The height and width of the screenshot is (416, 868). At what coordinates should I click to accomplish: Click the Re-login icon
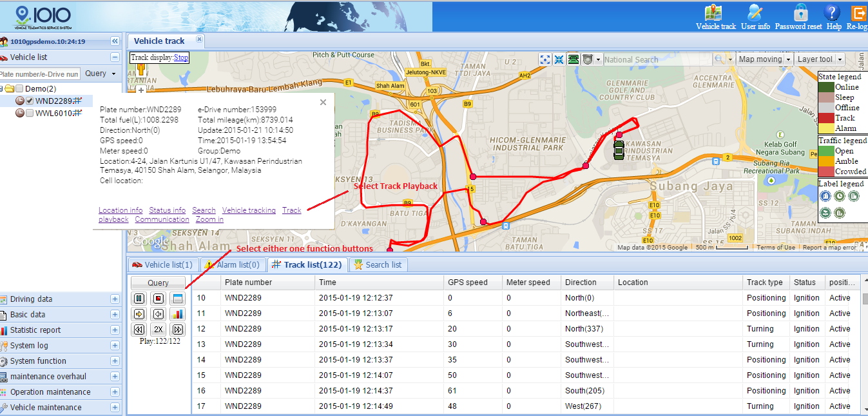tap(859, 12)
